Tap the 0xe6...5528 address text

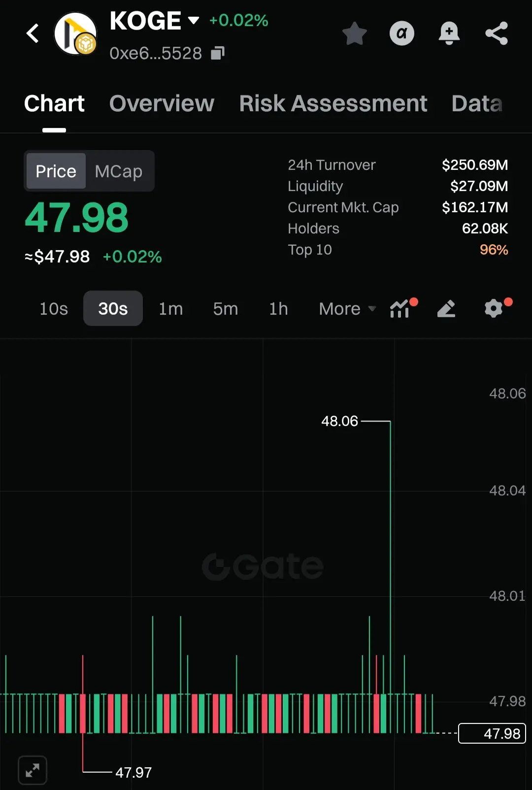[156, 53]
